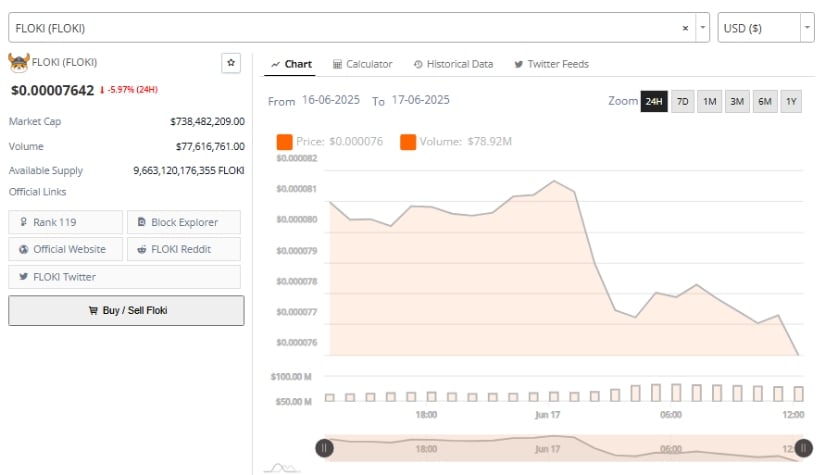Click the $0.000081 y-axis label

pos(297,189)
